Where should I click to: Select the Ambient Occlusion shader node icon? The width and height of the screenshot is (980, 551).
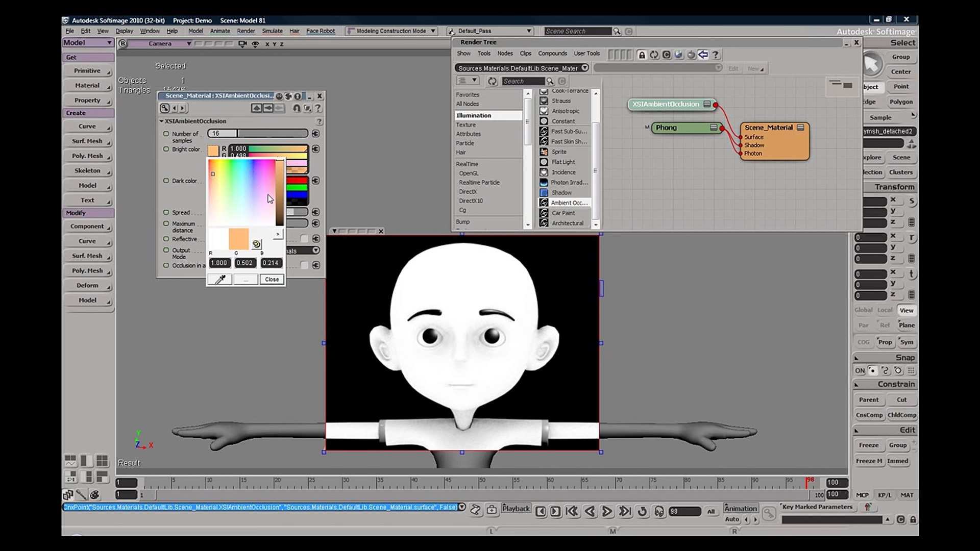pos(544,203)
